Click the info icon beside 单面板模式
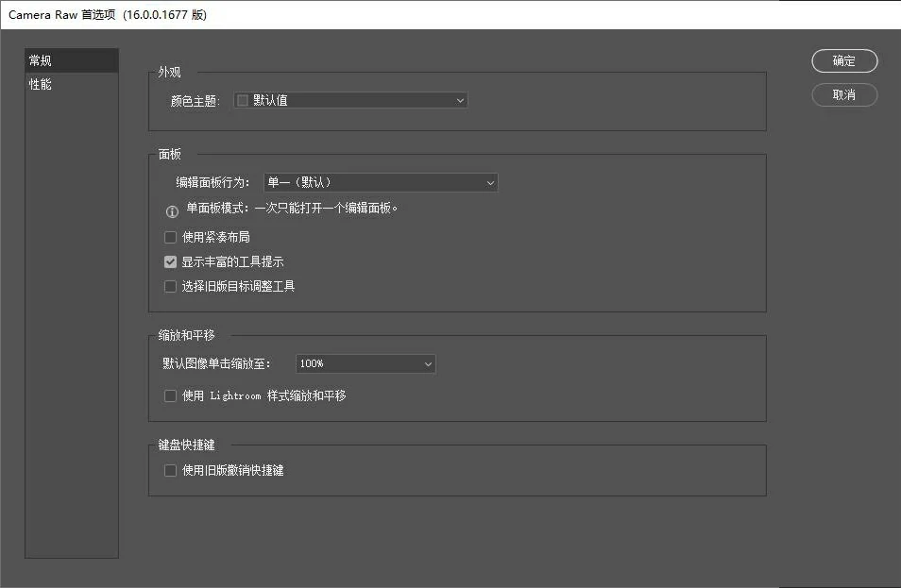The height and width of the screenshot is (588, 901). click(x=172, y=211)
